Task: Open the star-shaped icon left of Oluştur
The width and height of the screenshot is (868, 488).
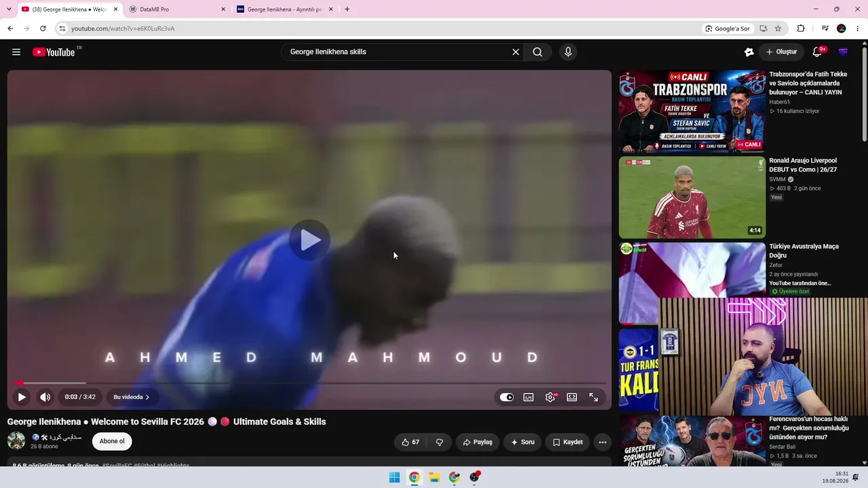Action: [x=749, y=52]
